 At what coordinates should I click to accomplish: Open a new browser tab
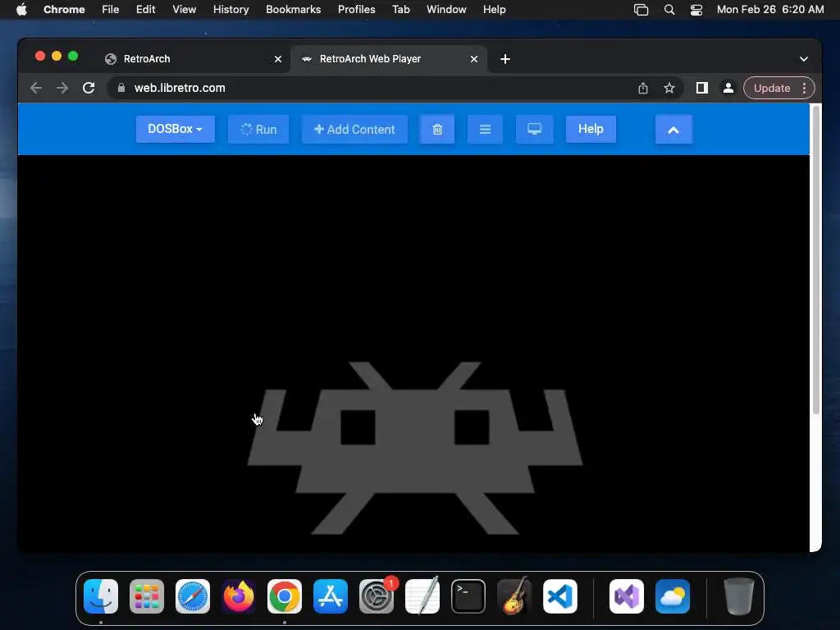pyautogui.click(x=505, y=59)
